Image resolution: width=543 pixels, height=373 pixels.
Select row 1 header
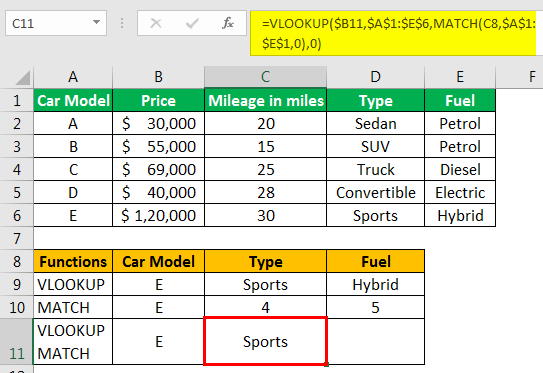[x=17, y=100]
